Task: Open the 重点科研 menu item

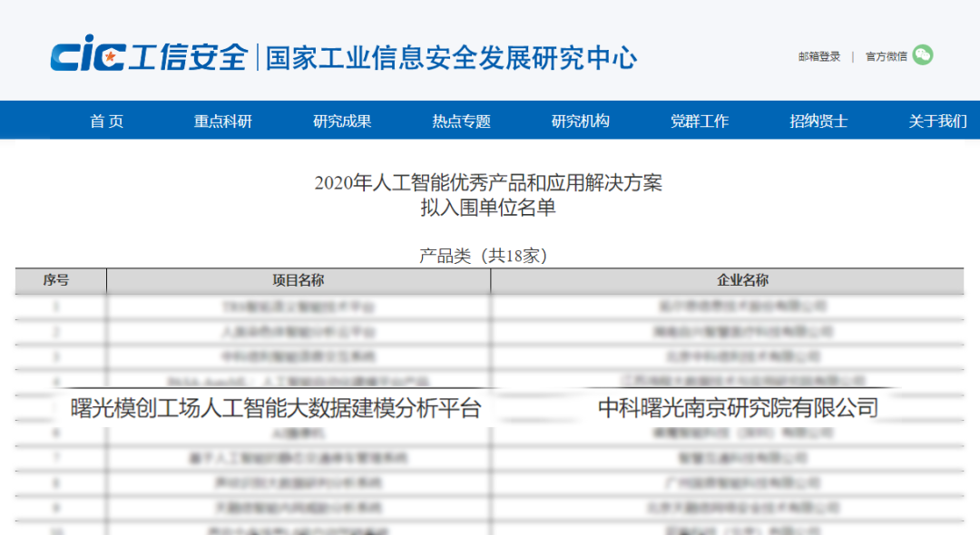Action: [x=222, y=122]
